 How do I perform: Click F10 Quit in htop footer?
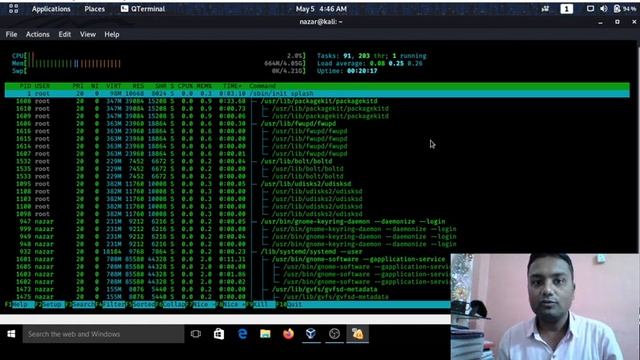[290, 304]
